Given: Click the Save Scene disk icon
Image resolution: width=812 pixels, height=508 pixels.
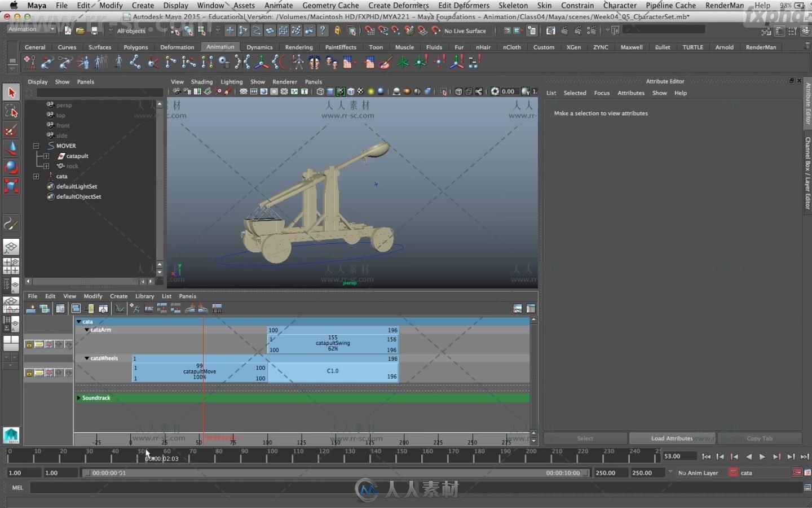Looking at the screenshot, I should coord(94,30).
